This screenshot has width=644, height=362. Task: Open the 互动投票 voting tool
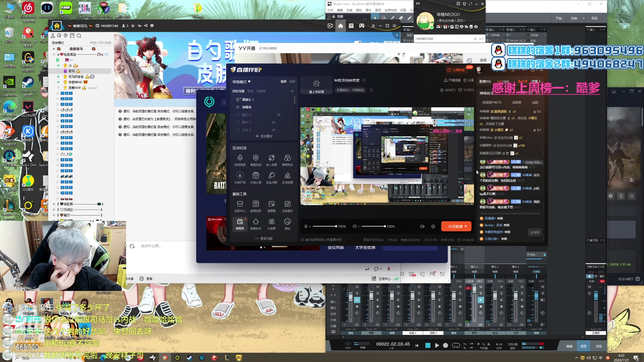tap(287, 178)
